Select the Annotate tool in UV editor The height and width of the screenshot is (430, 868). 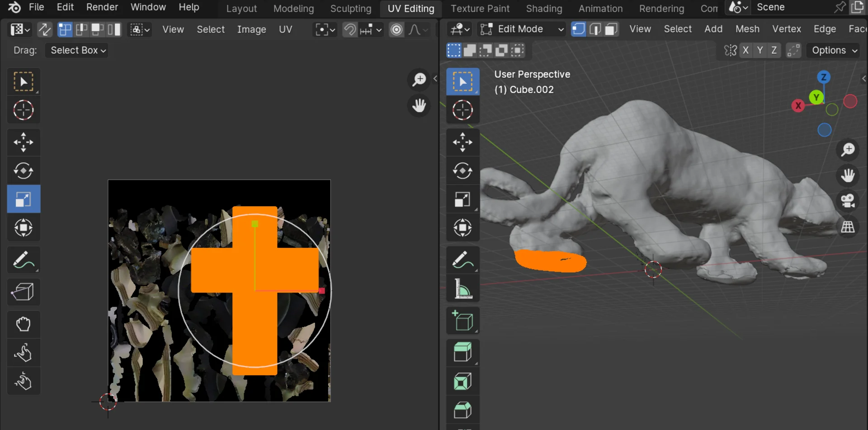click(24, 260)
